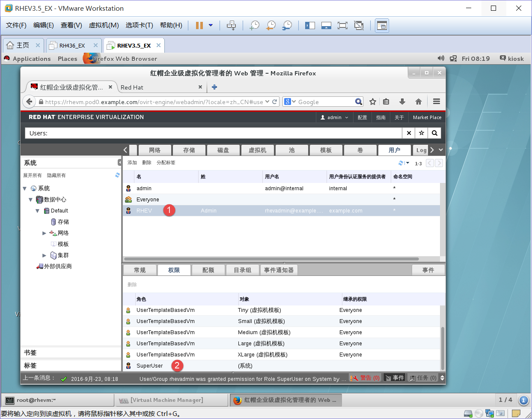The width and height of the screenshot is (532, 419).
Task: Bookmark this page with the star icon
Action: 373,102
